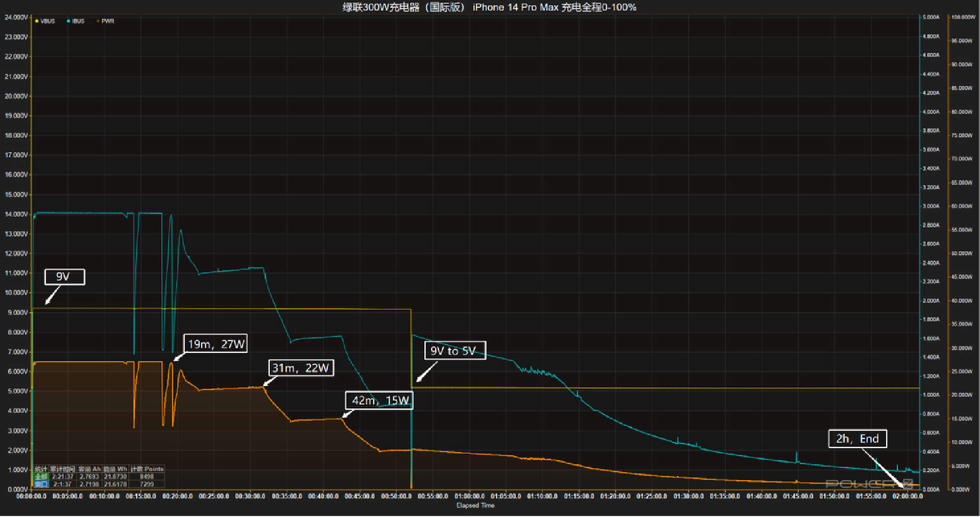980x517 pixels.
Task: Click the blue 窗口 row header in stats table
Action: point(41,484)
